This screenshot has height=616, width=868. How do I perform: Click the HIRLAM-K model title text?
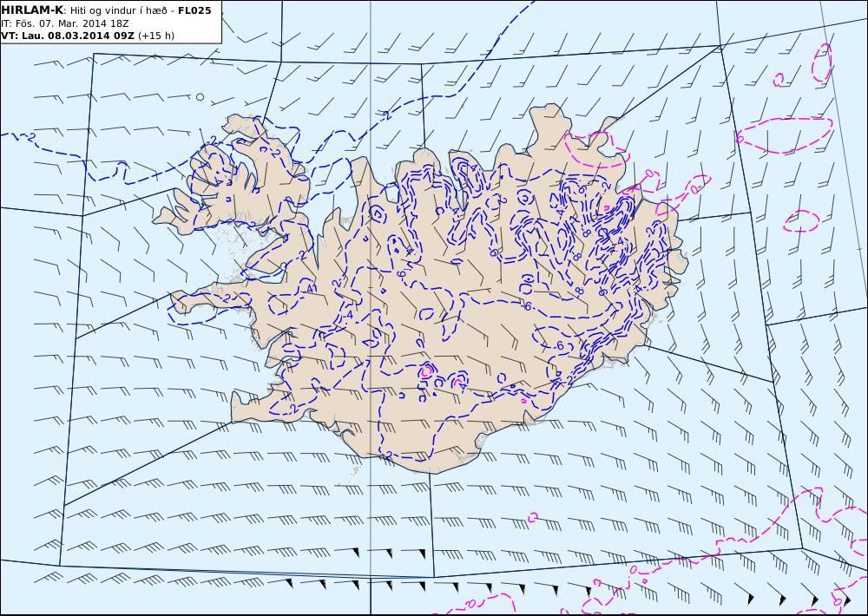[x=32, y=10]
